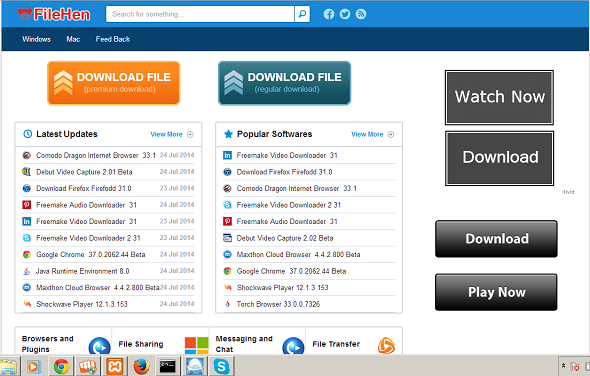The width and height of the screenshot is (590, 376).
Task: Open the Windows menu item
Action: 36,39
